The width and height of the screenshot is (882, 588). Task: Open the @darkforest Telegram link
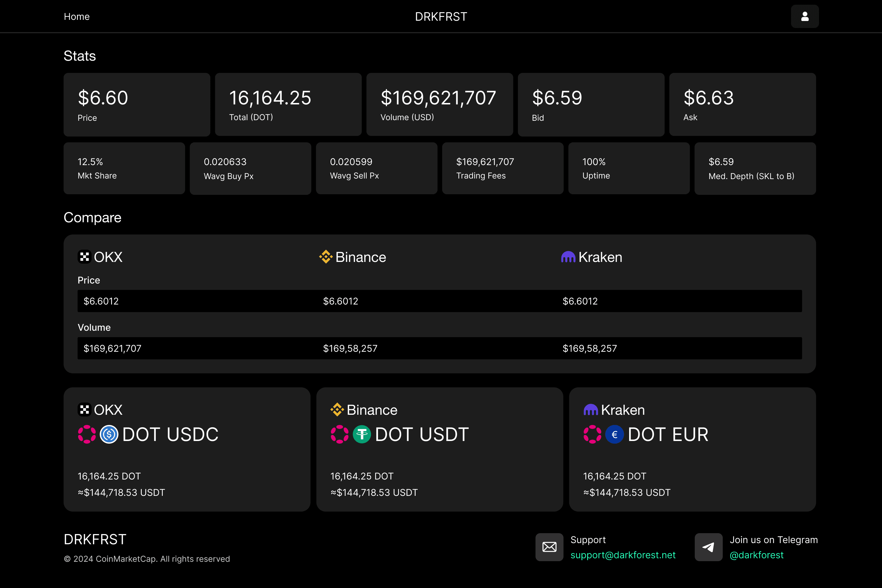(x=756, y=555)
